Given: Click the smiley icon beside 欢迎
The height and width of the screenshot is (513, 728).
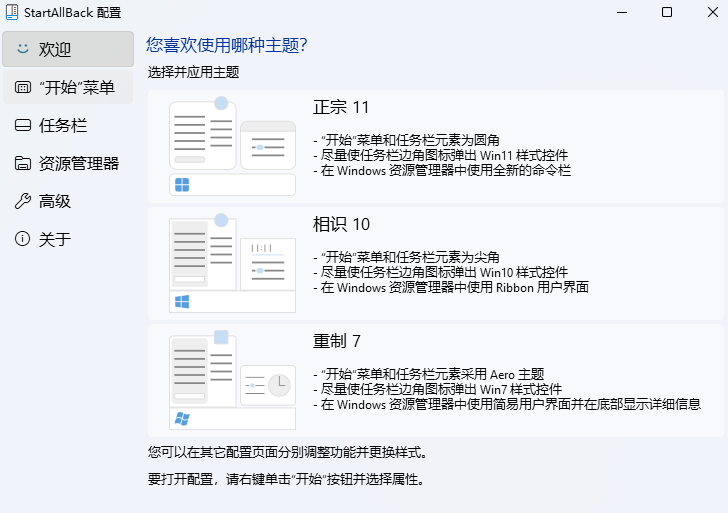Looking at the screenshot, I should click(x=22, y=49).
